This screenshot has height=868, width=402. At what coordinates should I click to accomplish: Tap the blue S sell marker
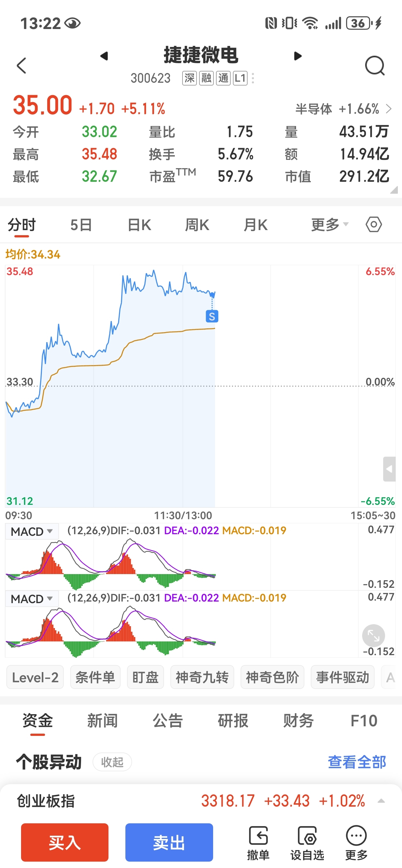point(212,316)
